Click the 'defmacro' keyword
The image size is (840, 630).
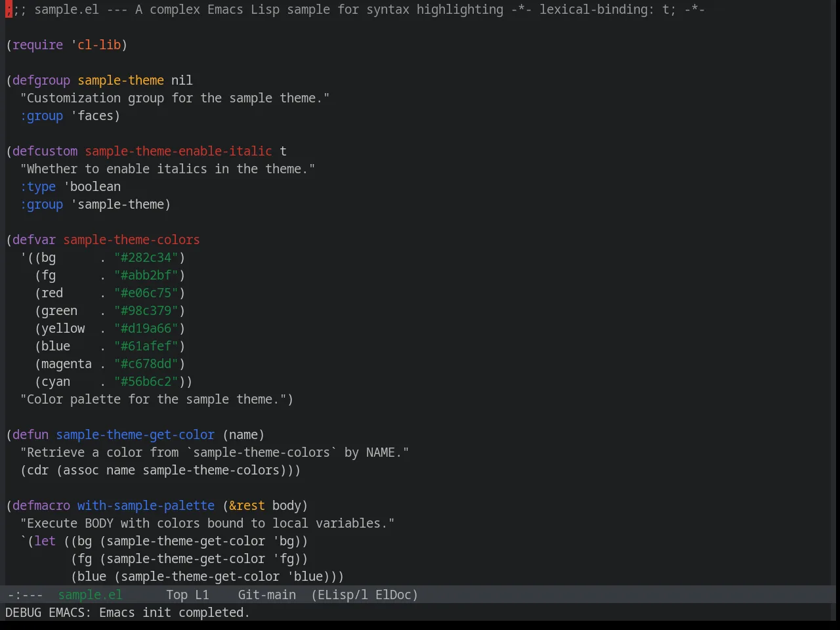pos(41,505)
